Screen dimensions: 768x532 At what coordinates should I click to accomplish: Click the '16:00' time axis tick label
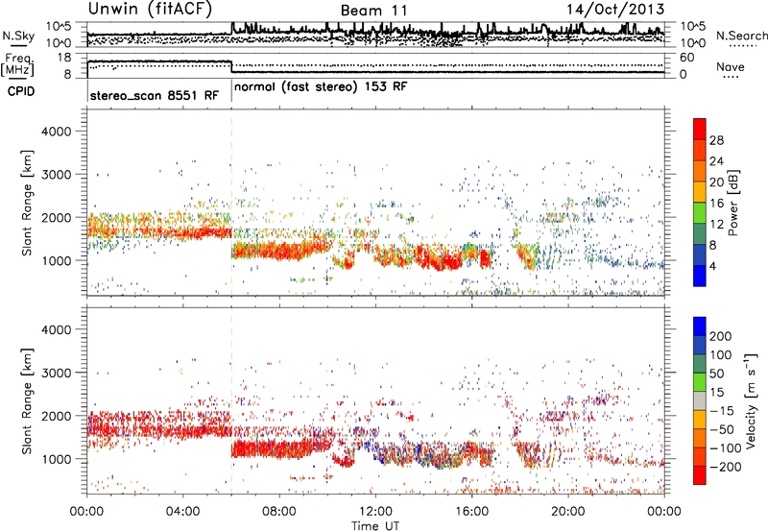[x=471, y=512]
